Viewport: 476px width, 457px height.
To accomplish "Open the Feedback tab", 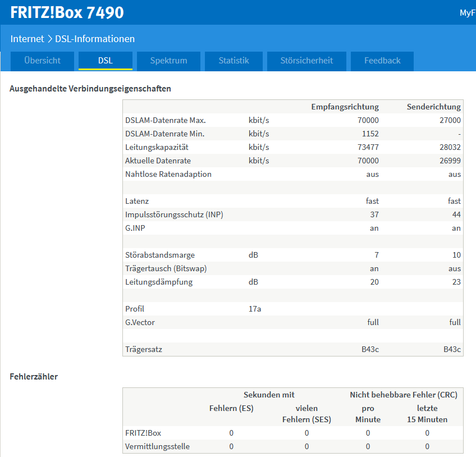I will 382,61.
